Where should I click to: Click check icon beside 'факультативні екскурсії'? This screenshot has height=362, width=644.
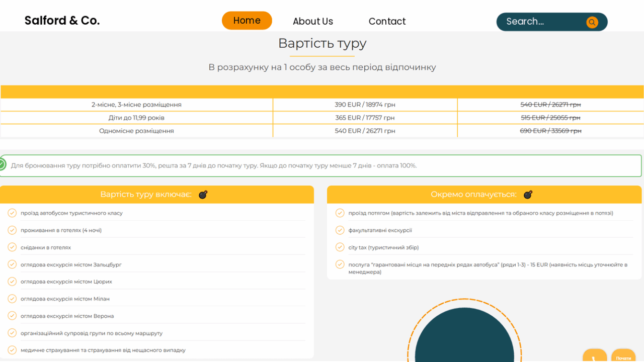(340, 230)
